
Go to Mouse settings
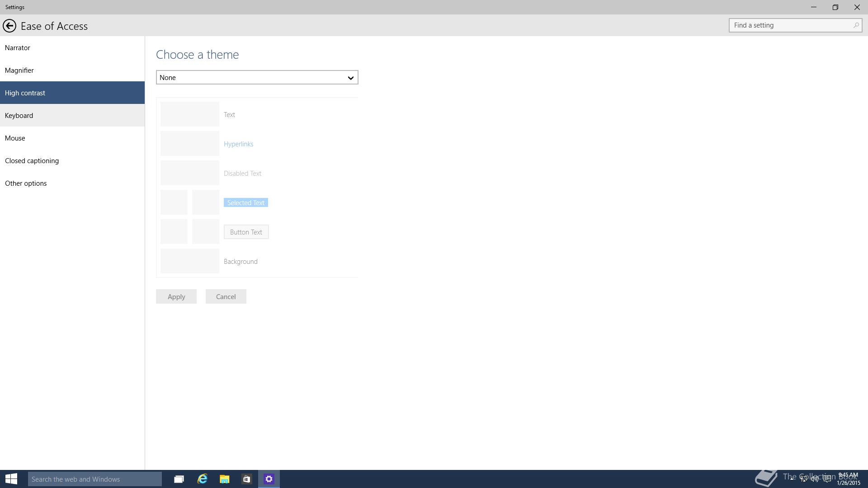point(72,138)
